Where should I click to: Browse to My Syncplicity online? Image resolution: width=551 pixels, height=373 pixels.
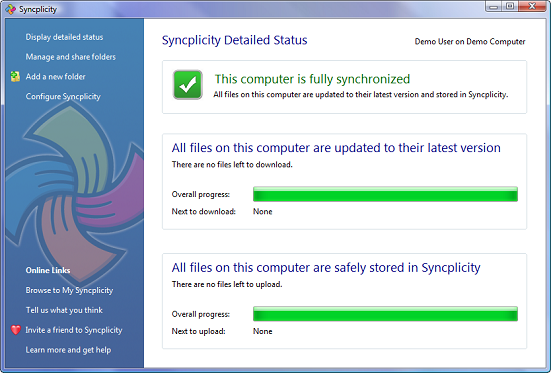click(x=69, y=290)
